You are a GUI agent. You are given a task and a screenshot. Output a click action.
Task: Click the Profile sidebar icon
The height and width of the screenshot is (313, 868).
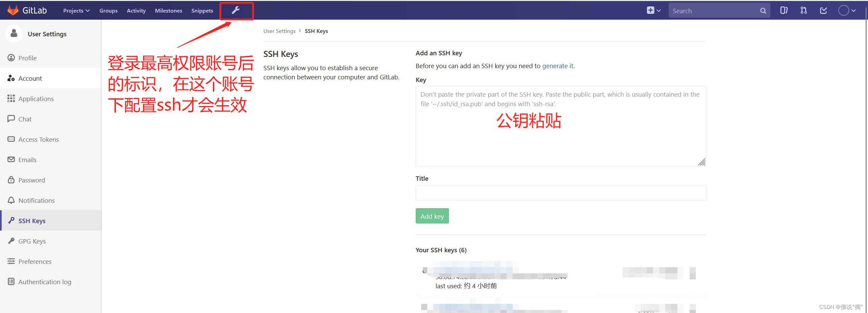pos(11,58)
